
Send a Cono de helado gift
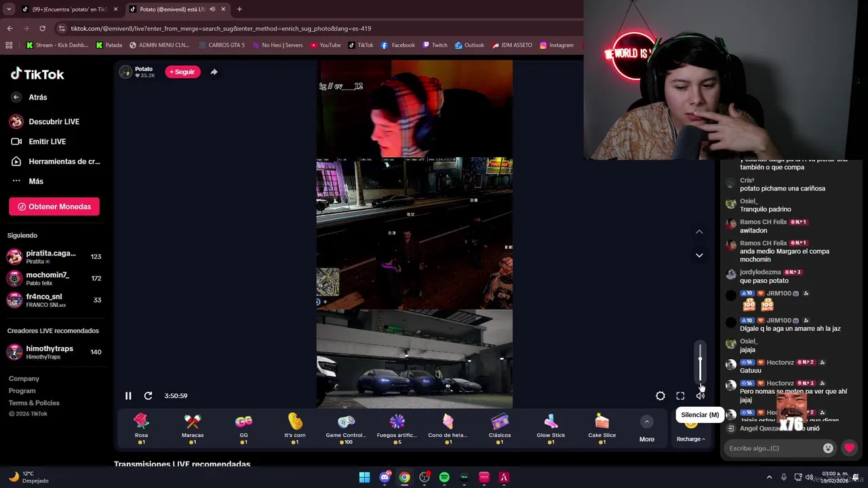click(448, 428)
